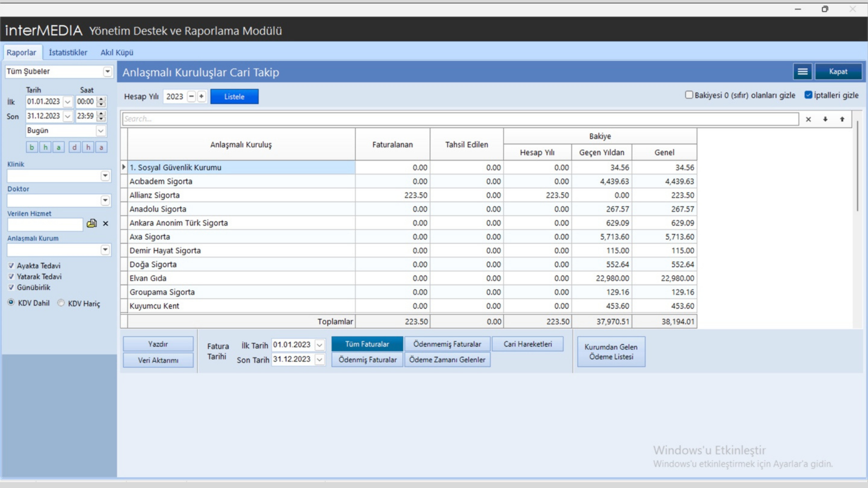Clear the search box with X icon
Viewport: 868px width, 488px height.
(x=808, y=119)
